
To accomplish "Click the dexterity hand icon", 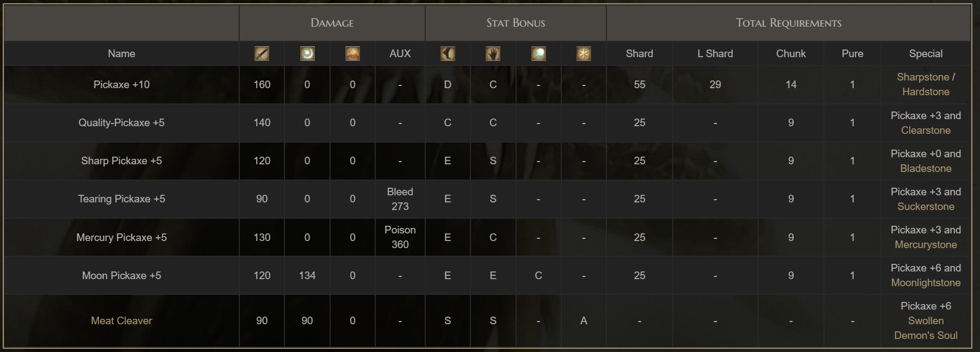I will [x=493, y=53].
